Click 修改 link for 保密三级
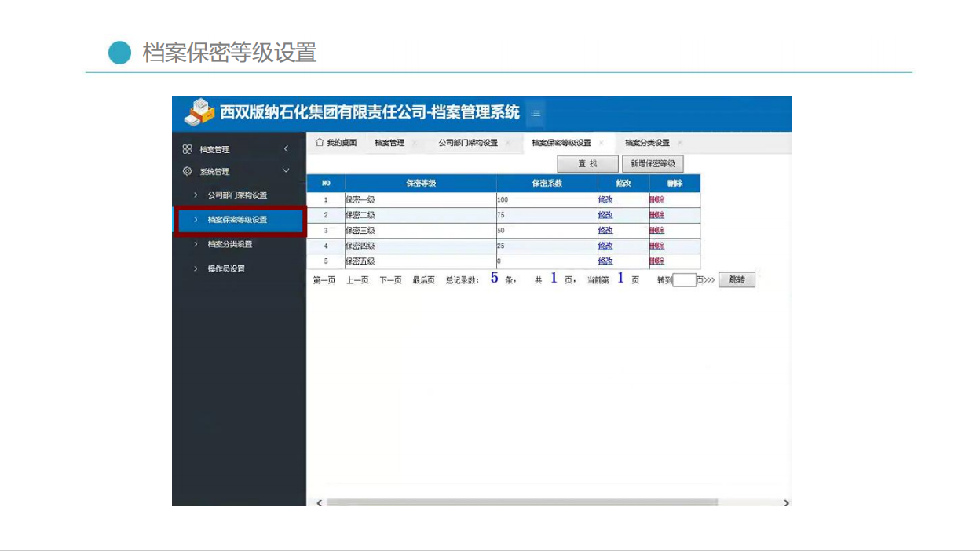 [605, 231]
